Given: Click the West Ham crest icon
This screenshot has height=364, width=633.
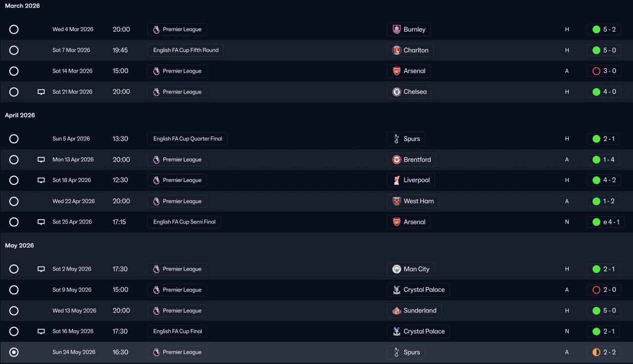Looking at the screenshot, I should pos(397,201).
